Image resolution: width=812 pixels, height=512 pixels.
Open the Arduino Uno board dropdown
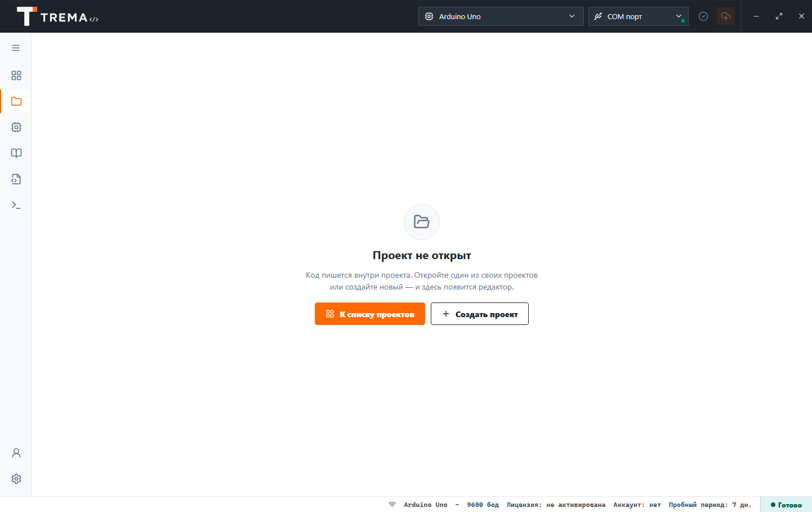tap(501, 16)
